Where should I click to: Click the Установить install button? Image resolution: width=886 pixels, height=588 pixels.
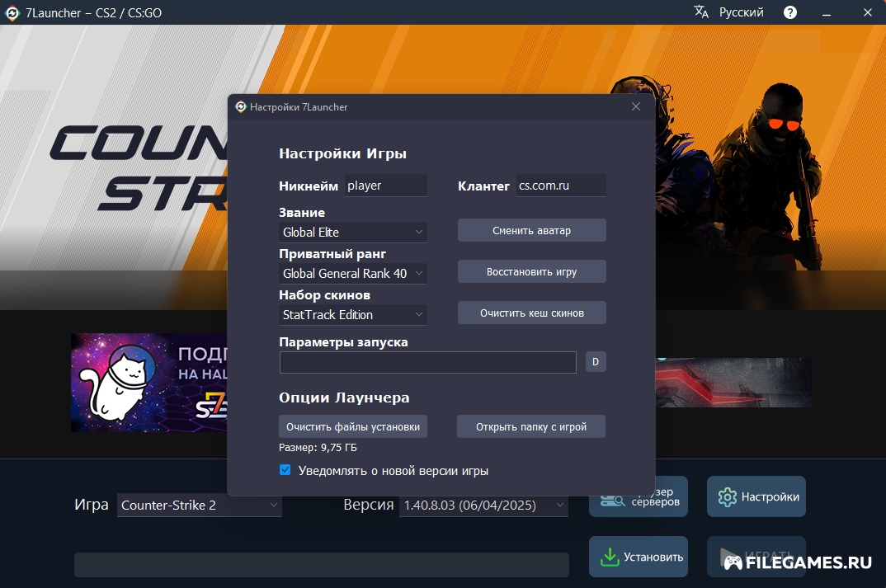tap(639, 557)
